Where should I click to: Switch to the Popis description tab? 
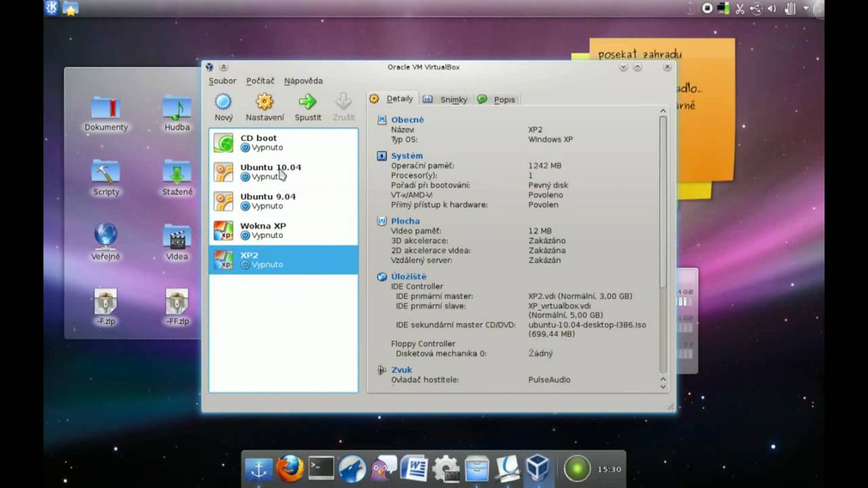click(497, 99)
